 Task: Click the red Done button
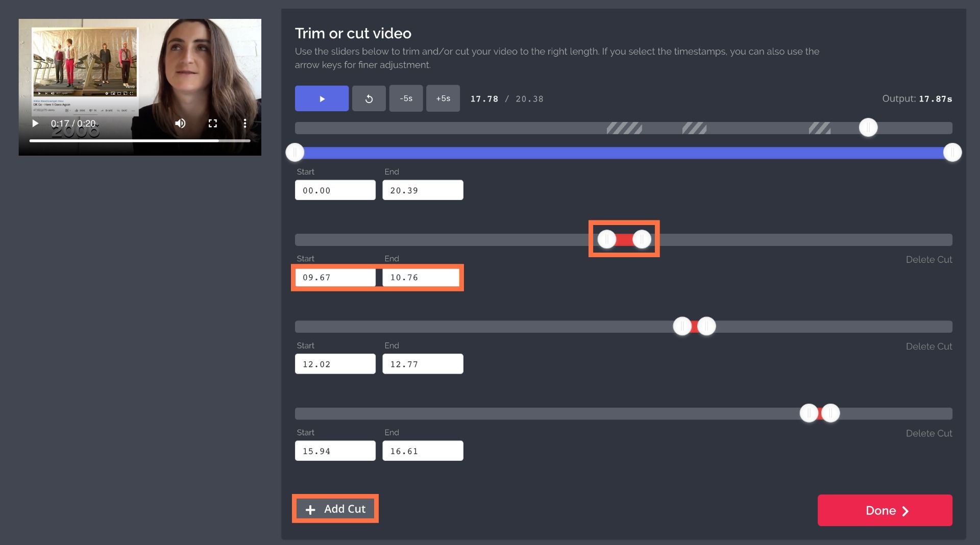coord(885,510)
